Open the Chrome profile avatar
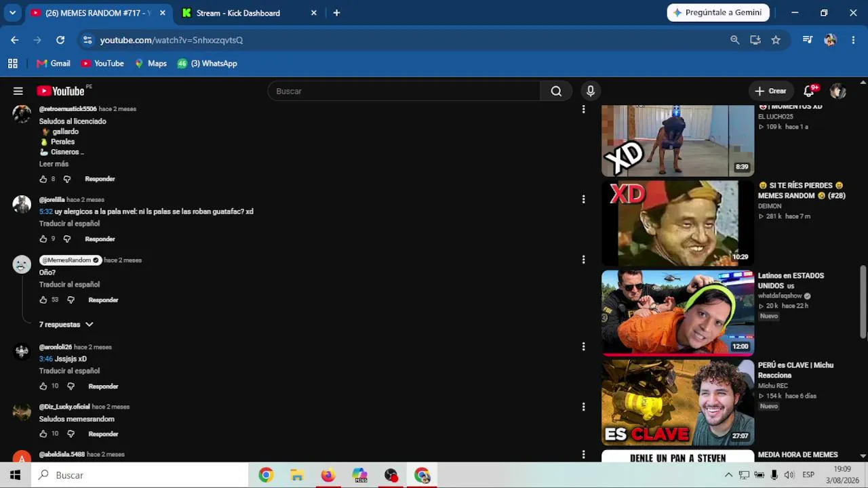This screenshot has height=488, width=868. [x=831, y=40]
